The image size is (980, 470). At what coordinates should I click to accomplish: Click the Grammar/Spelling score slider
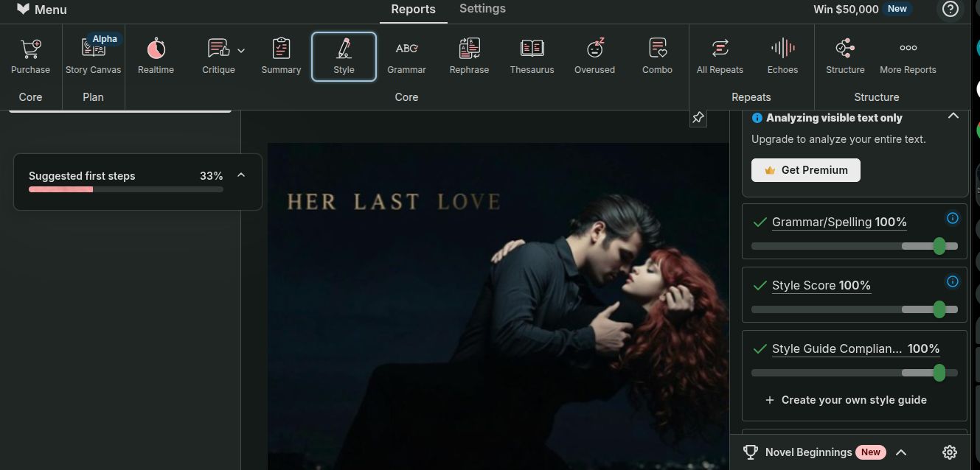pos(854,246)
